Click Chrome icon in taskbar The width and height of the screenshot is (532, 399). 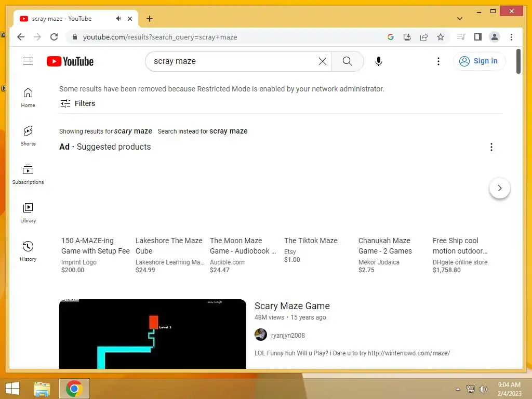pyautogui.click(x=74, y=389)
